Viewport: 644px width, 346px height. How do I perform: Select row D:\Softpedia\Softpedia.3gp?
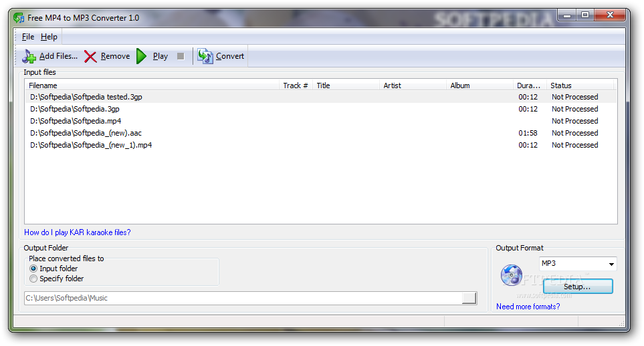320,109
